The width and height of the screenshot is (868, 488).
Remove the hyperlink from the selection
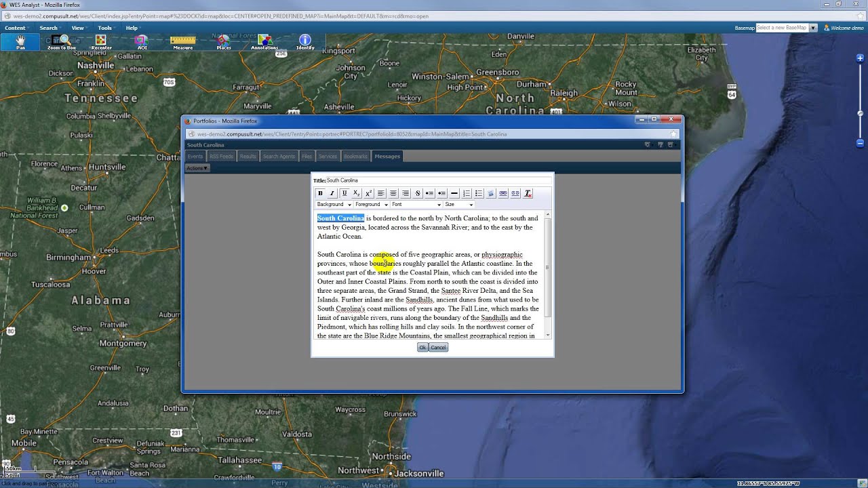click(515, 193)
